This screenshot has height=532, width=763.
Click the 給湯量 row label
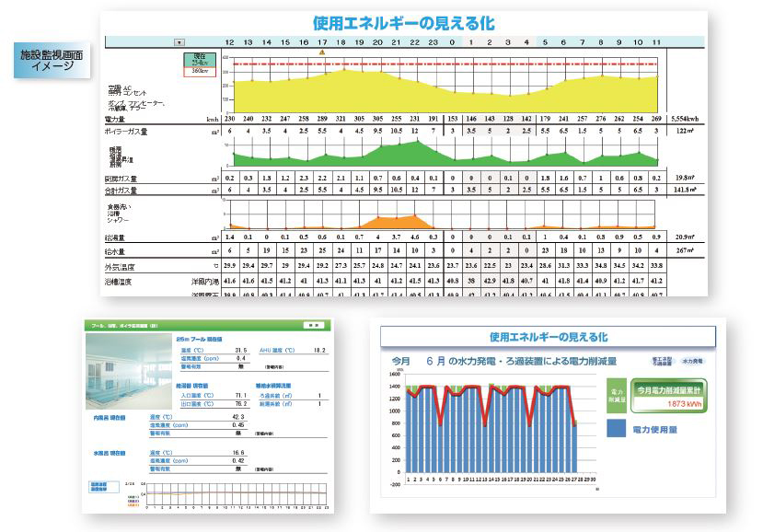(114, 237)
